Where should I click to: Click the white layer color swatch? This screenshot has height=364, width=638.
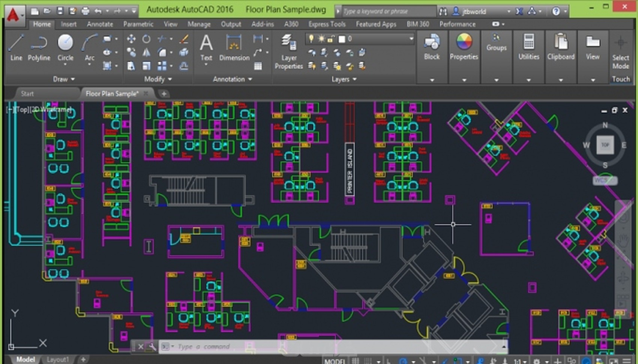[x=342, y=39]
